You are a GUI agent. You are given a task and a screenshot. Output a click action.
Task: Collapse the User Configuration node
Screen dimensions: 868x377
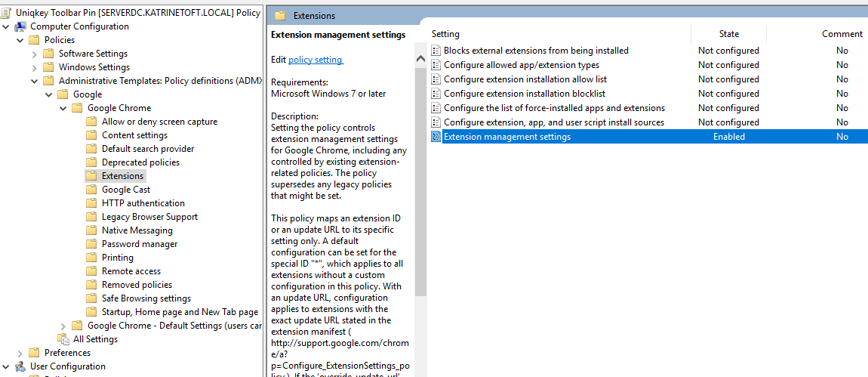6,366
